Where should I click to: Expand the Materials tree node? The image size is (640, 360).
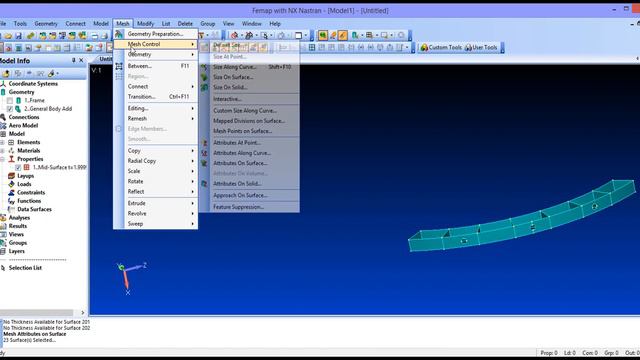point(2,151)
